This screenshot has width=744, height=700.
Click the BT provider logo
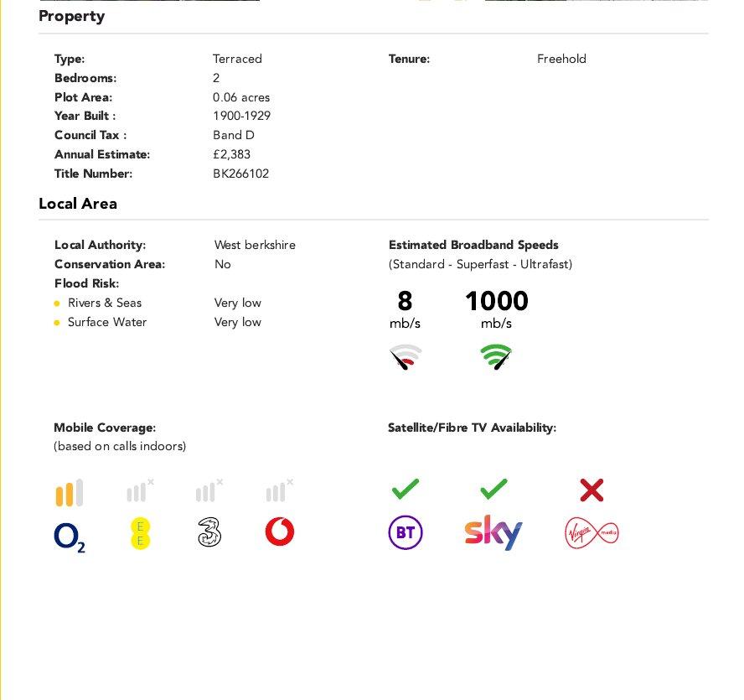(406, 532)
